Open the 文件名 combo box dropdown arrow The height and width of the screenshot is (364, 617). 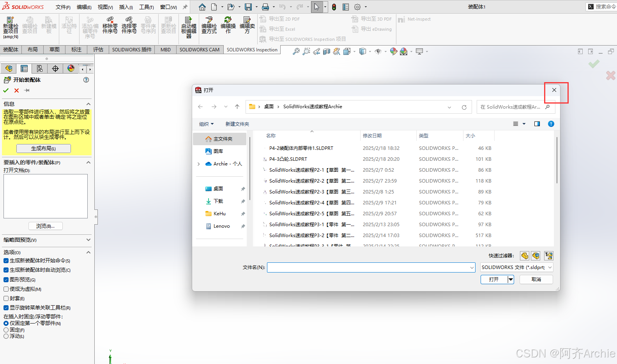(472, 267)
